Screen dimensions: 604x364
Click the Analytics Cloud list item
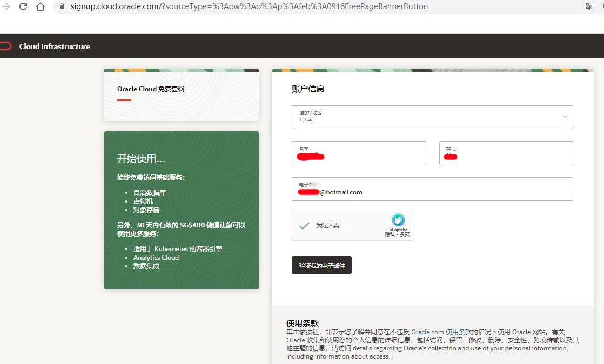click(156, 257)
